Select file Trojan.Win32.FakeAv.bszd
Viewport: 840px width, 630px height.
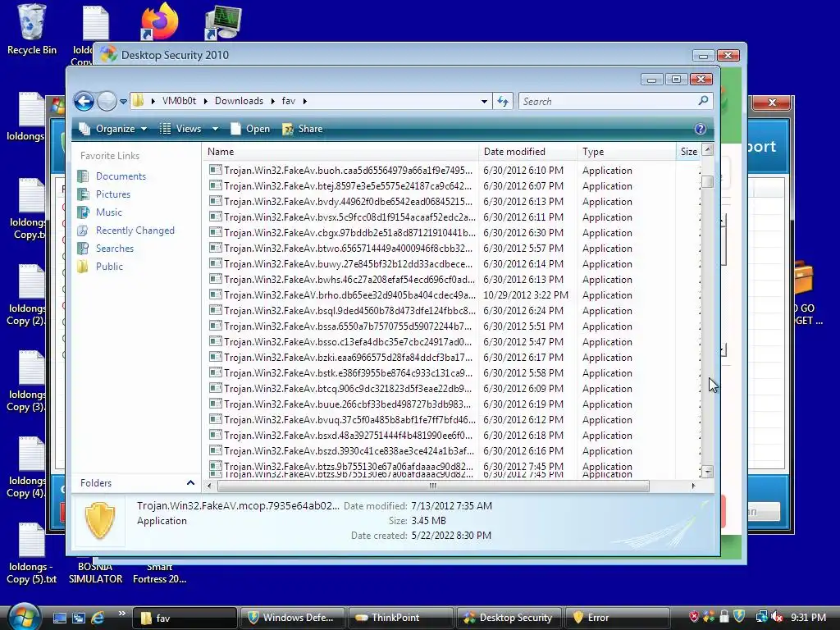coord(348,451)
